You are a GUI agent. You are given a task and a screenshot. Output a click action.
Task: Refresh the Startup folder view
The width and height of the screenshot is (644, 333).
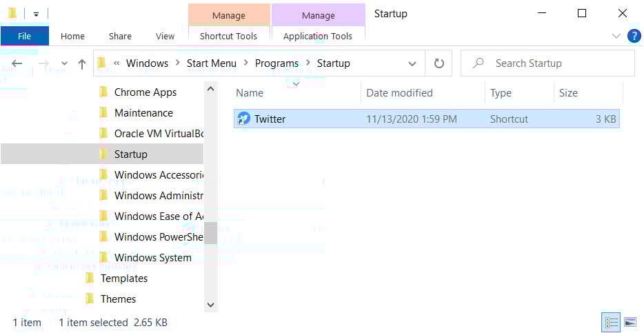439,63
